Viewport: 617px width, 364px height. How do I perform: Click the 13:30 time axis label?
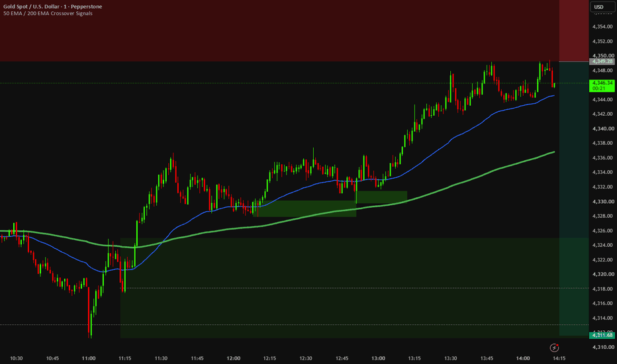click(451, 358)
